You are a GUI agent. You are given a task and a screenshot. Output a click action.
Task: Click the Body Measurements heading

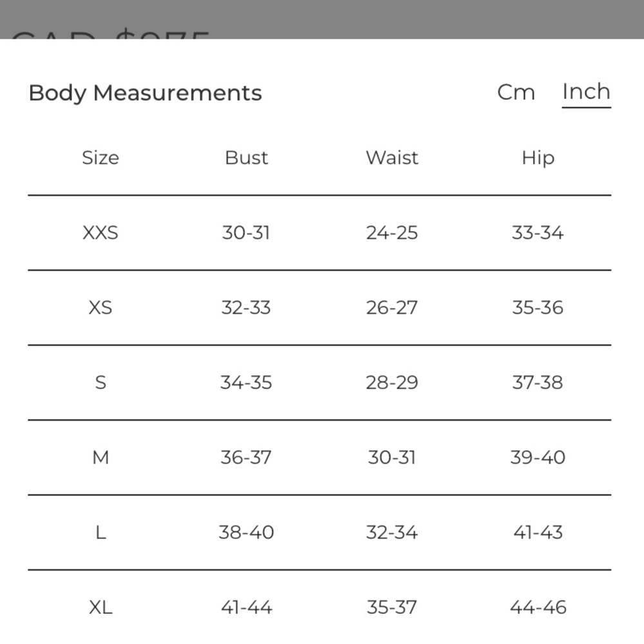coord(145,93)
